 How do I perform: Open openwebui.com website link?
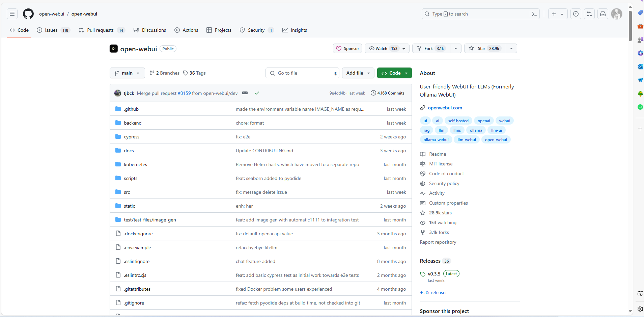pos(445,108)
